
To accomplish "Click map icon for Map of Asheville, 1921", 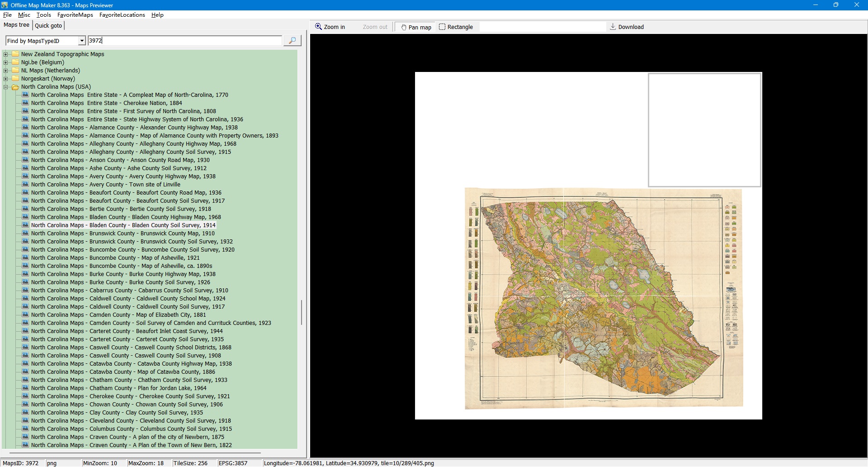I will coord(25,258).
